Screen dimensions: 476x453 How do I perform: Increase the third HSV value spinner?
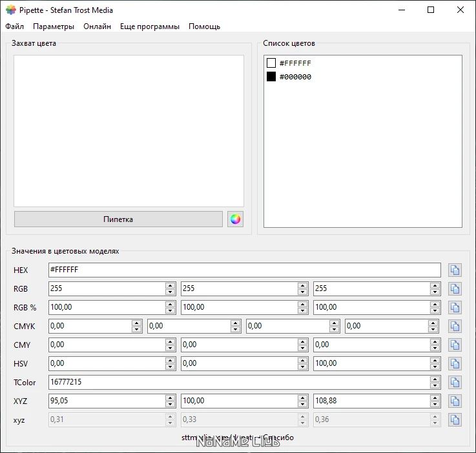click(436, 360)
